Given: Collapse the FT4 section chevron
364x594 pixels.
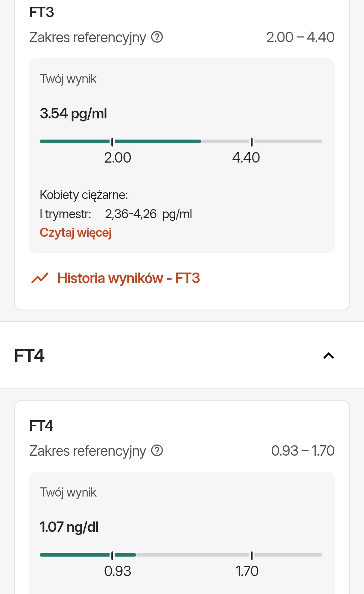Looking at the screenshot, I should click(329, 356).
